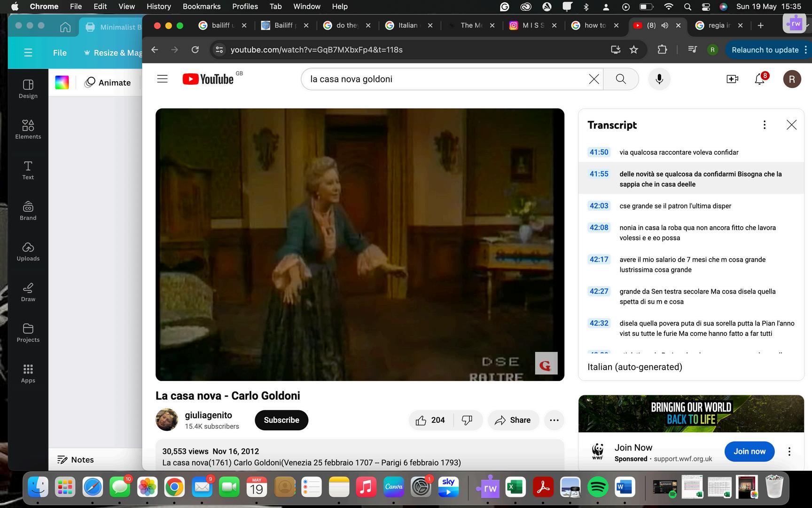
Task: Open Chrome extensions puzzle icon
Action: (662, 49)
